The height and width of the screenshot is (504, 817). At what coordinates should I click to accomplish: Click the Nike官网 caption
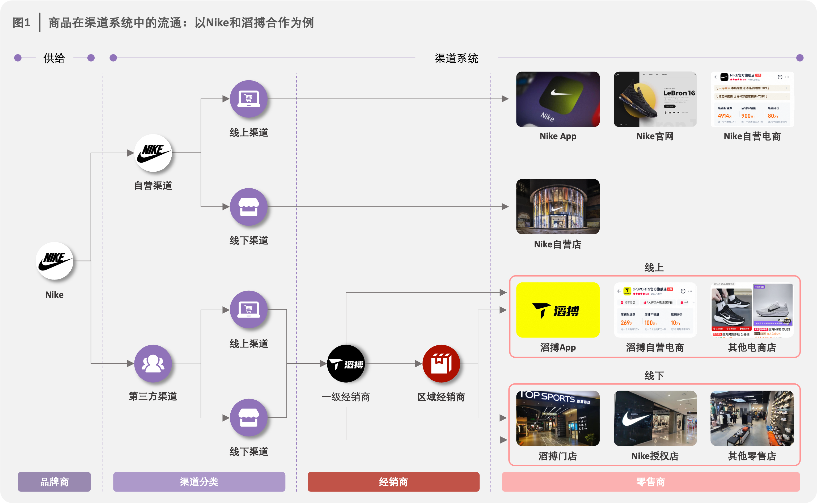[x=655, y=136]
